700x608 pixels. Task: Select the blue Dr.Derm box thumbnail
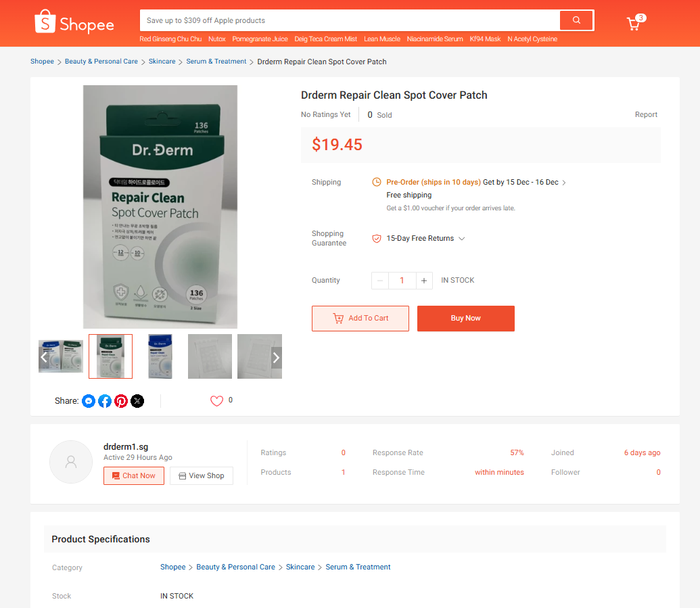click(x=160, y=356)
